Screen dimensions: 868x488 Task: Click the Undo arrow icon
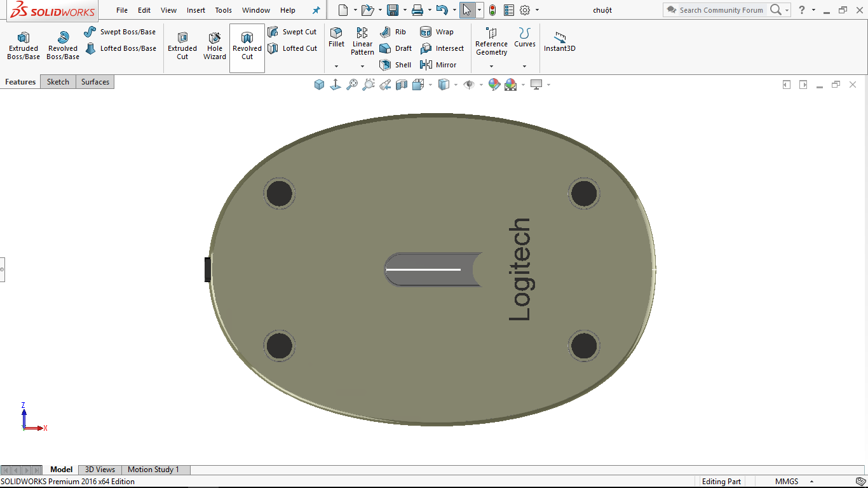click(x=442, y=10)
